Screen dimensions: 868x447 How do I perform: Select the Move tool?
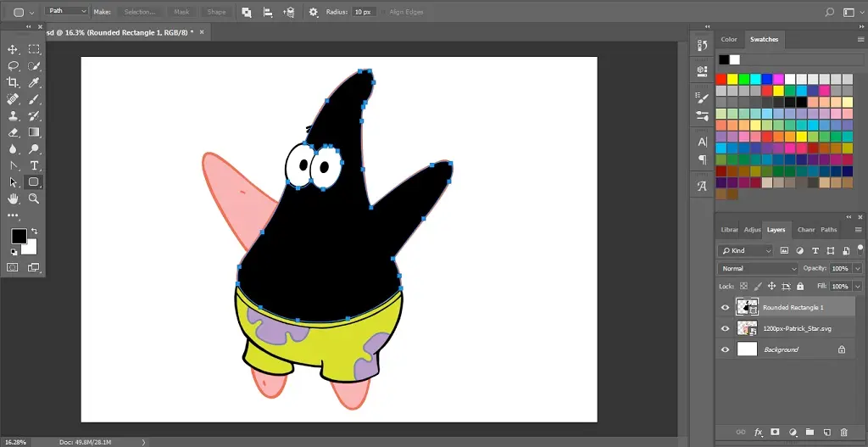tap(13, 49)
